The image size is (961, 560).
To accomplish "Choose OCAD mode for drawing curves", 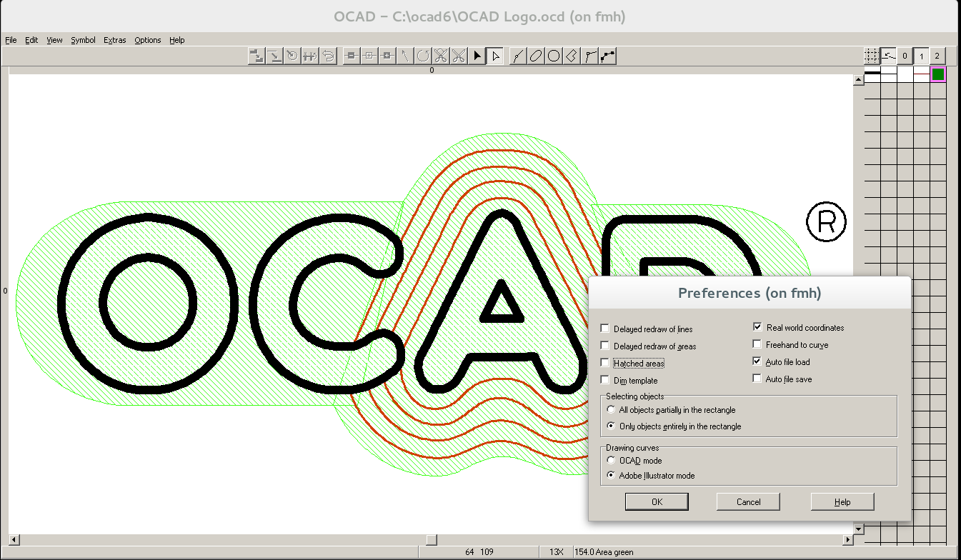I will [x=611, y=461].
